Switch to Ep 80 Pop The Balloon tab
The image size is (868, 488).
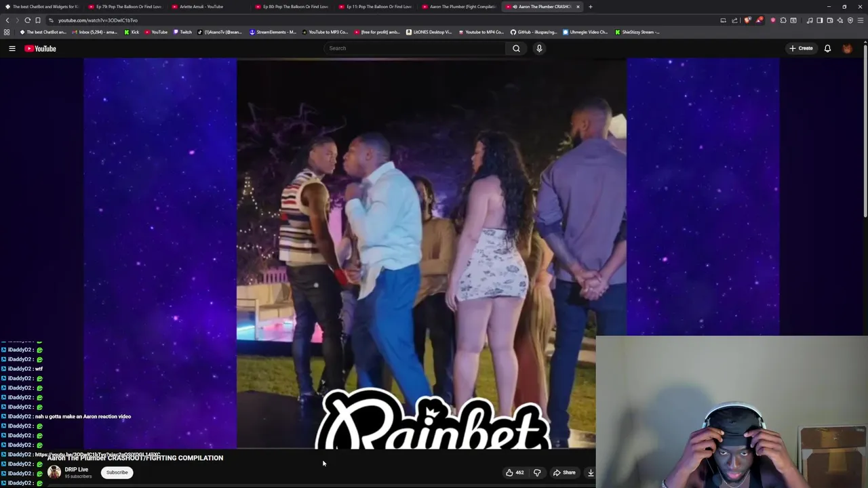[x=293, y=7]
